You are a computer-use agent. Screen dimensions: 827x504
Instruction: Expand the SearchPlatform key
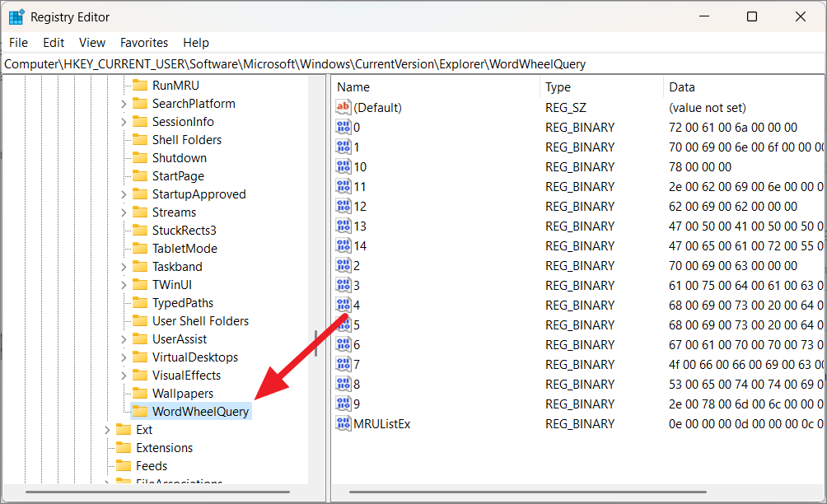124,104
